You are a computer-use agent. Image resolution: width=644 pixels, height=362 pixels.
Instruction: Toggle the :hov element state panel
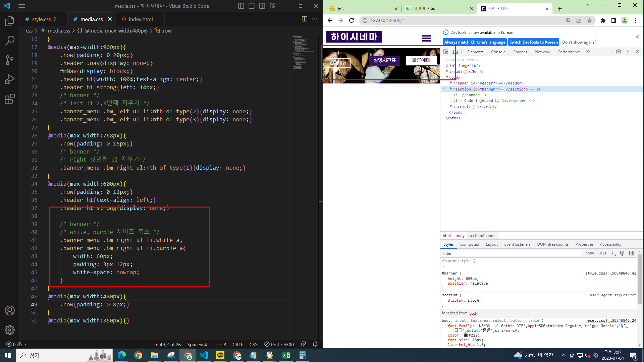tap(590, 253)
